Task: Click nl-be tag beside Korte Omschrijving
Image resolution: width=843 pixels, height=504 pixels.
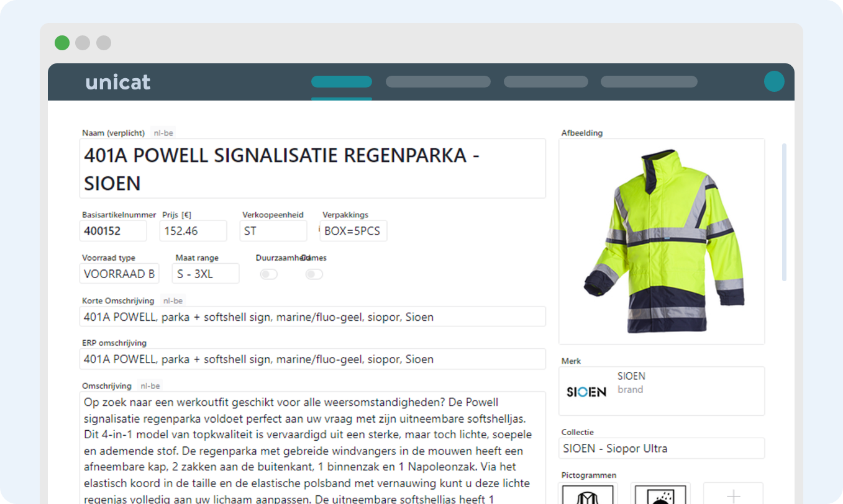Action: 172,300
